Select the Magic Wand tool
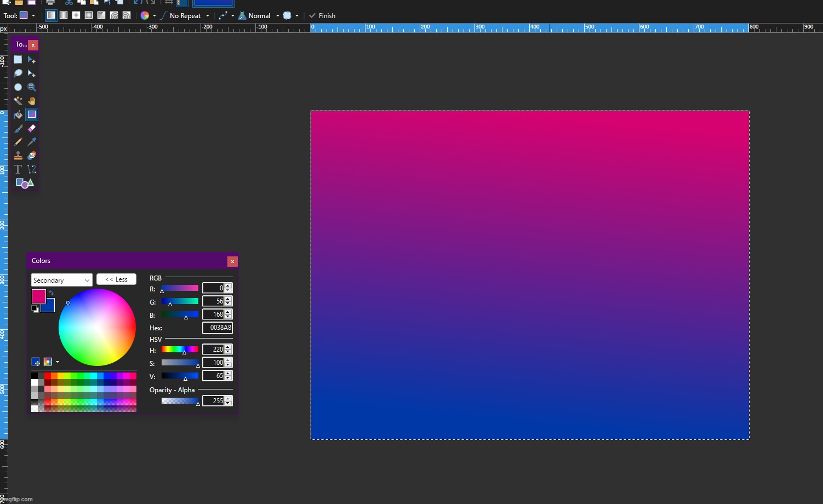The image size is (823, 504). (18, 101)
